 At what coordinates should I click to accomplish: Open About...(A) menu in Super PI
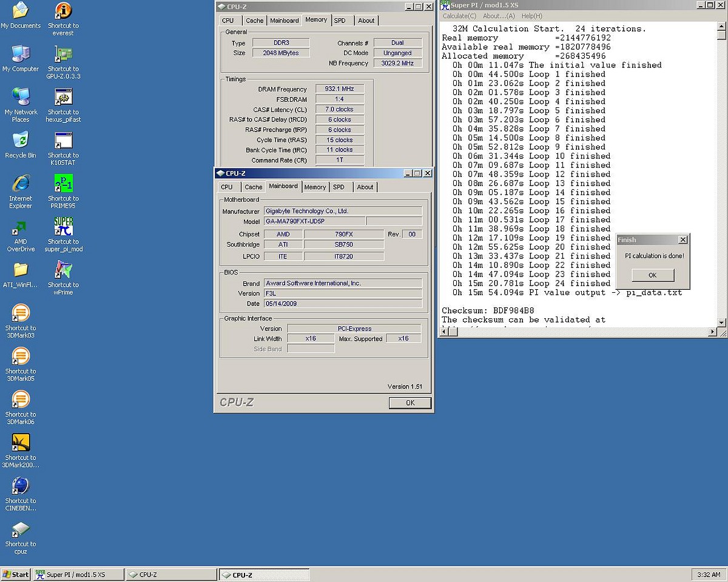[499, 16]
